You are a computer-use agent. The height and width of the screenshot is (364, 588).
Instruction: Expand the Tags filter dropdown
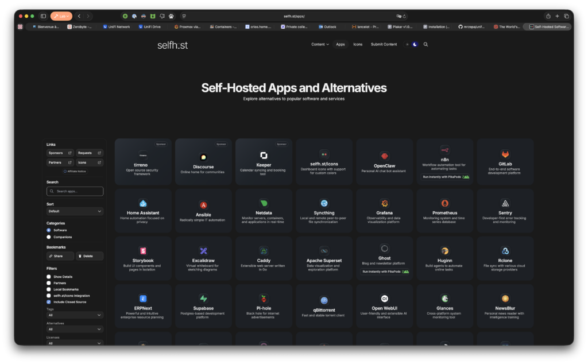[75, 315]
